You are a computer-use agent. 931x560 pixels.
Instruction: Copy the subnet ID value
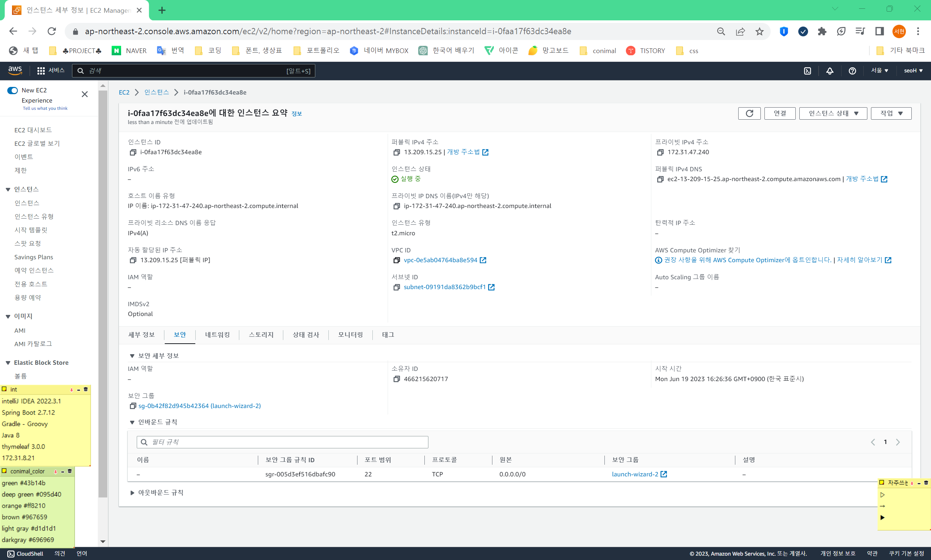[x=396, y=287]
